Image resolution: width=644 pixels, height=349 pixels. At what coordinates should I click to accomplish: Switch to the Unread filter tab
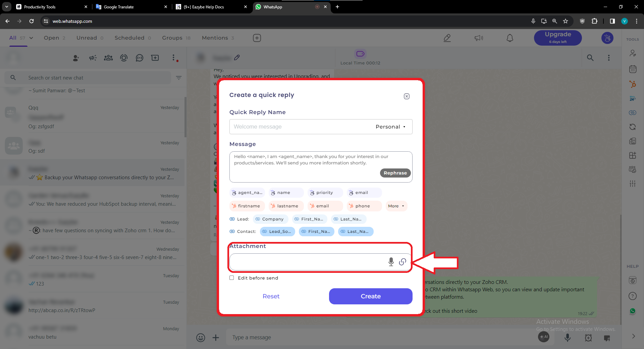(x=90, y=38)
